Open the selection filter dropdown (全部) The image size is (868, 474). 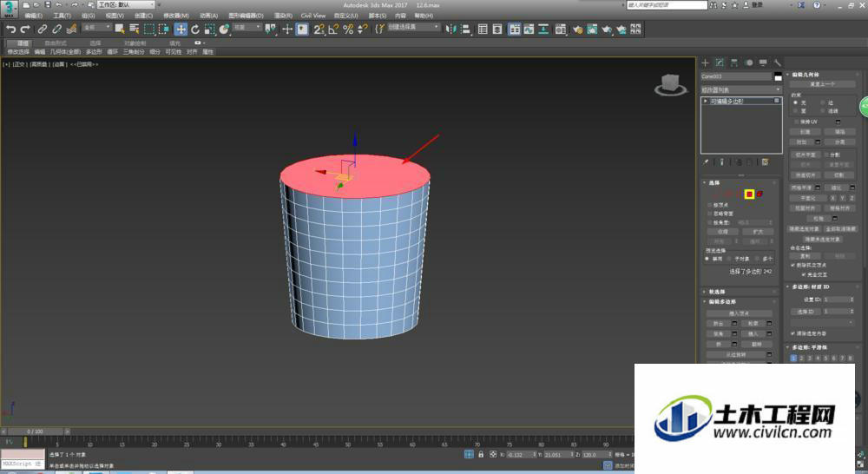97,27
